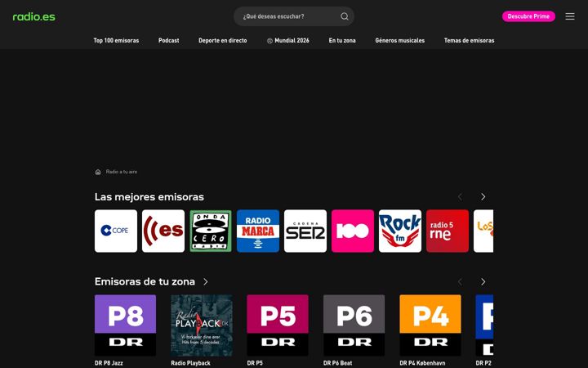Click the DR P8 Jazz title

click(x=109, y=363)
